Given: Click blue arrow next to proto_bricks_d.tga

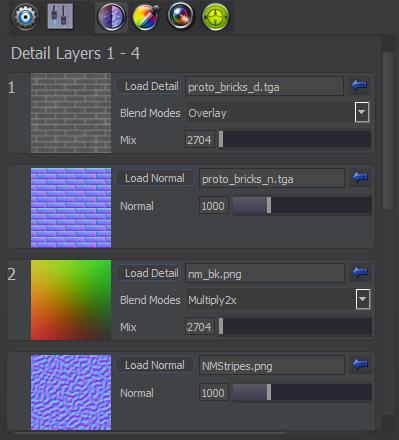Looking at the screenshot, I should (359, 85).
